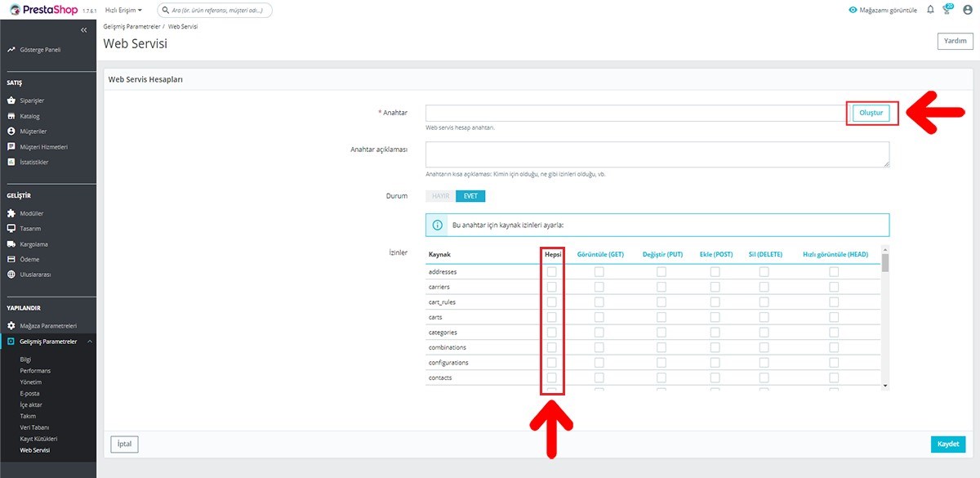Image resolution: width=980 pixels, height=478 pixels.
Task: Click the Modüller puzzle icon
Action: (11, 213)
